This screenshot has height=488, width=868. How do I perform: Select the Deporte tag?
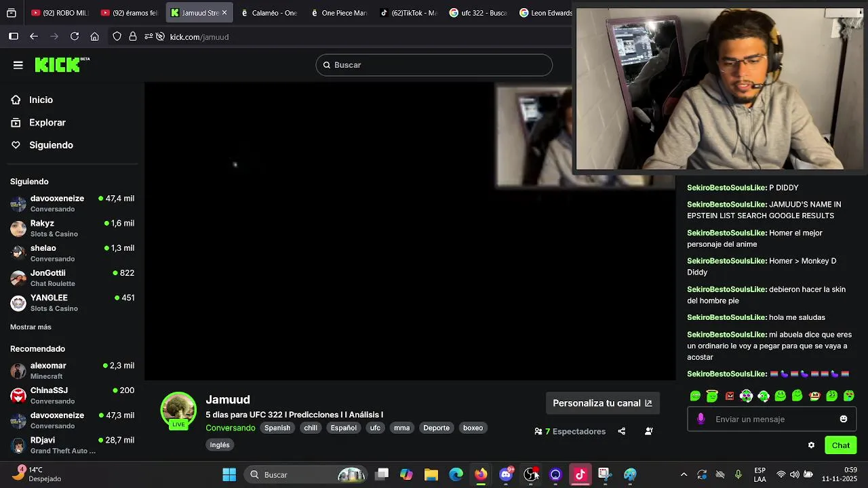pyautogui.click(x=437, y=428)
